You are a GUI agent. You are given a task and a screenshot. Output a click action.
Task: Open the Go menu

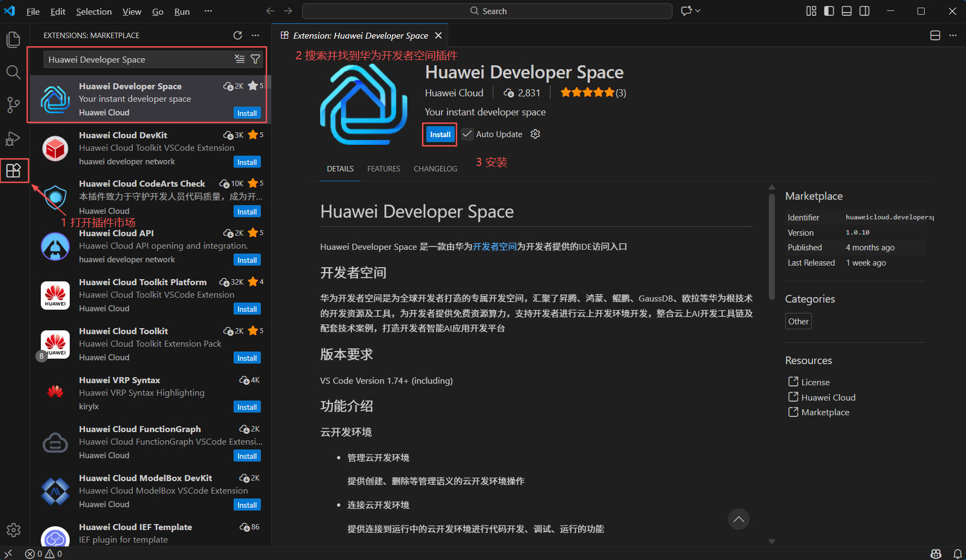[x=158, y=11]
